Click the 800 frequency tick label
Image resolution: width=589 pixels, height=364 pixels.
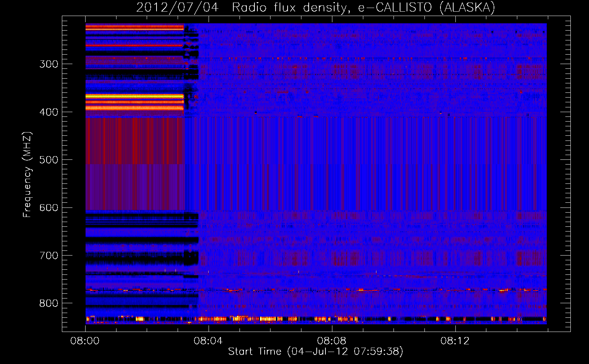tap(49, 303)
